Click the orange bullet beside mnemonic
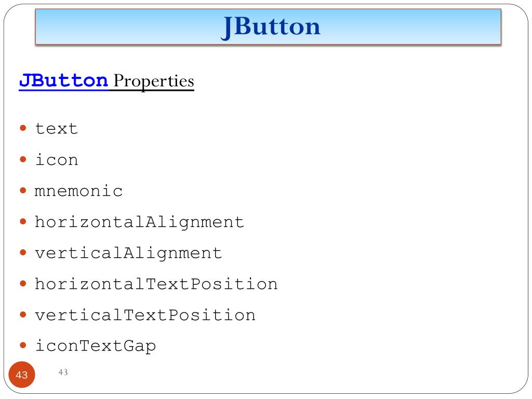Image resolution: width=532 pixels, height=399 pixels. pos(23,190)
